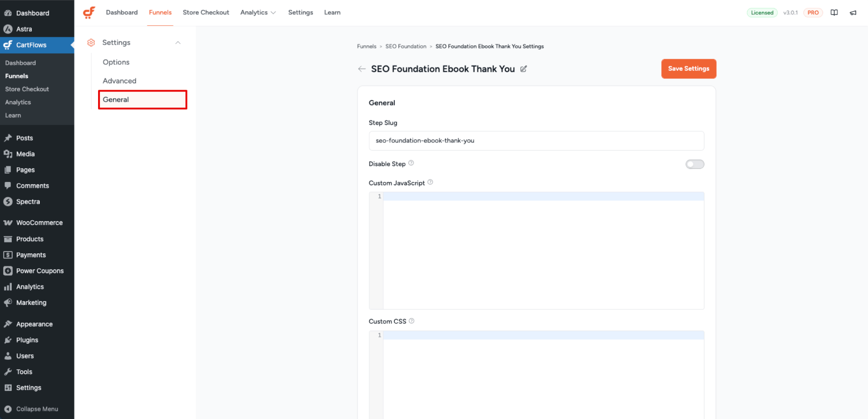868x419 pixels.
Task: Open Pages in the WordPress menu
Action: [x=37, y=170]
